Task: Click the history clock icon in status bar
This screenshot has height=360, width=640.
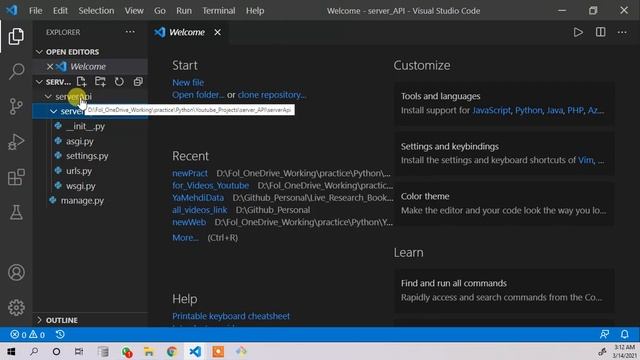Action: coord(60,335)
